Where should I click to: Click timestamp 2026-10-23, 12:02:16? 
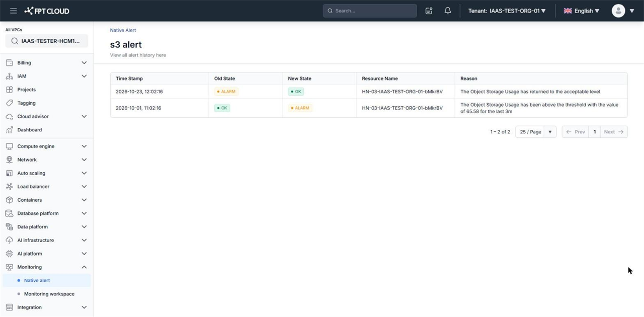[x=139, y=92]
